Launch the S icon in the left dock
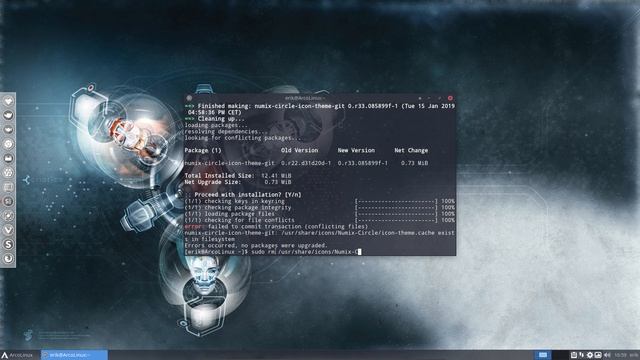The width and height of the screenshot is (640, 360). [x=8, y=244]
